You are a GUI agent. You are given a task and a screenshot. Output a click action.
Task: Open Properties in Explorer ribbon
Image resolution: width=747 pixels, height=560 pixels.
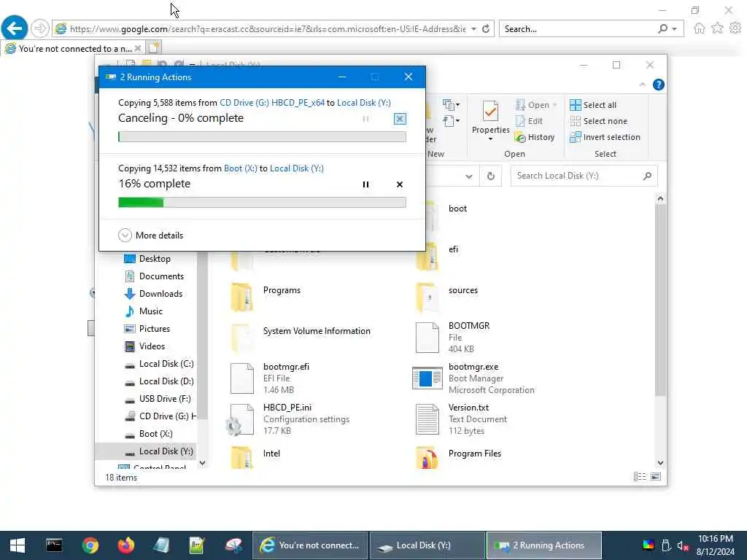coord(490,117)
